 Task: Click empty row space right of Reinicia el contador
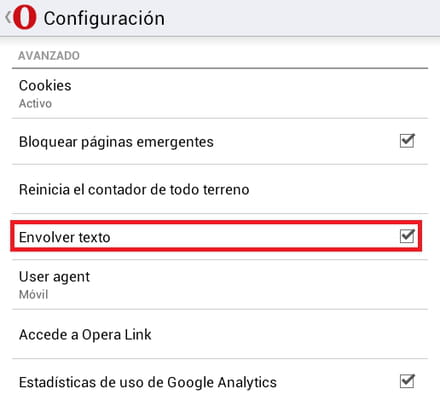pyautogui.click(x=338, y=189)
